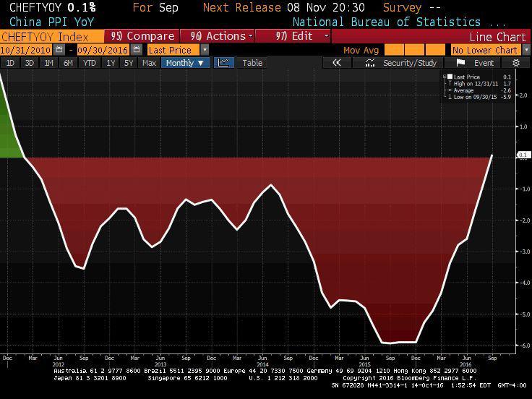This screenshot has height=399, width=532.
Task: Open the Actions menu
Action: tap(221, 36)
